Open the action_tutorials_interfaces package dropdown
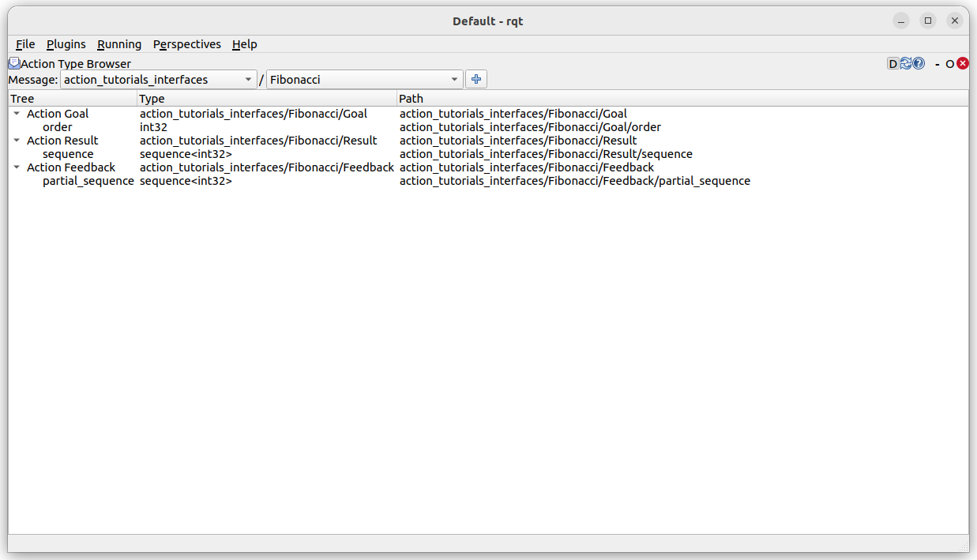 159,79
